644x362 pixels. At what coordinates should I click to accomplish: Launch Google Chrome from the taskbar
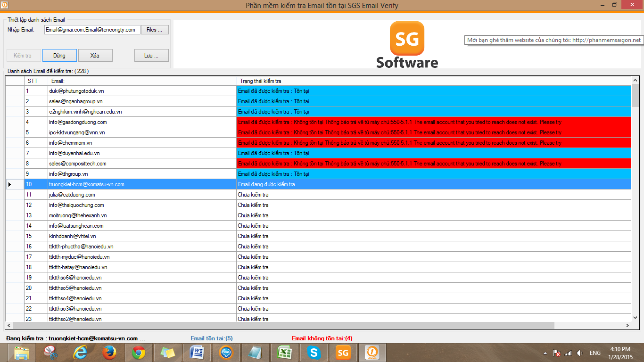click(x=139, y=353)
